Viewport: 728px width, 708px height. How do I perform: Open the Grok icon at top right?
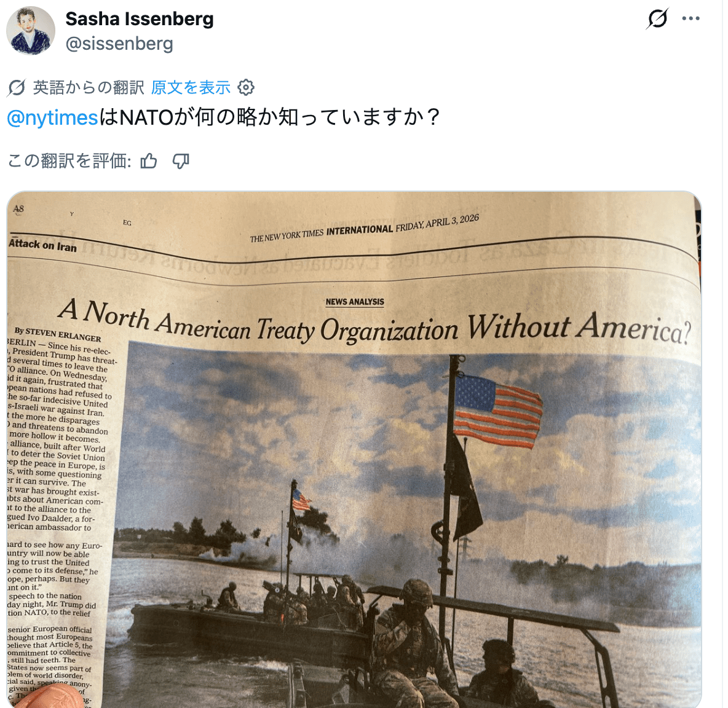657,18
